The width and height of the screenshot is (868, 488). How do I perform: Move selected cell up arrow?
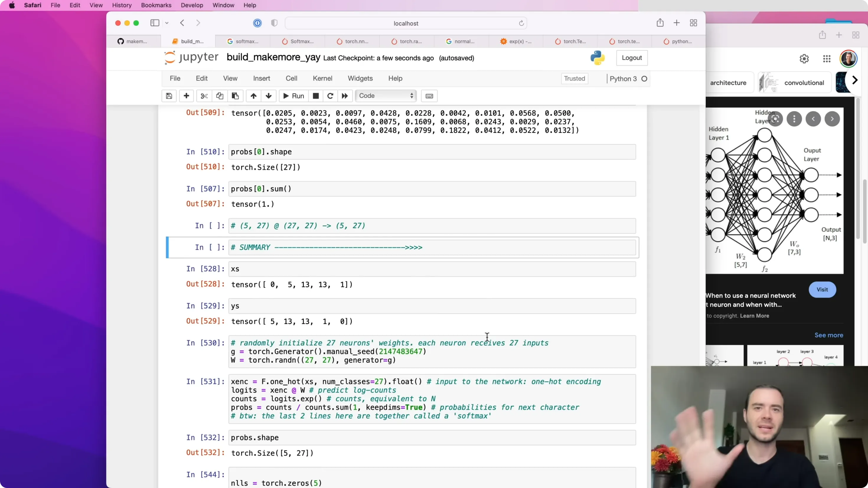253,96
